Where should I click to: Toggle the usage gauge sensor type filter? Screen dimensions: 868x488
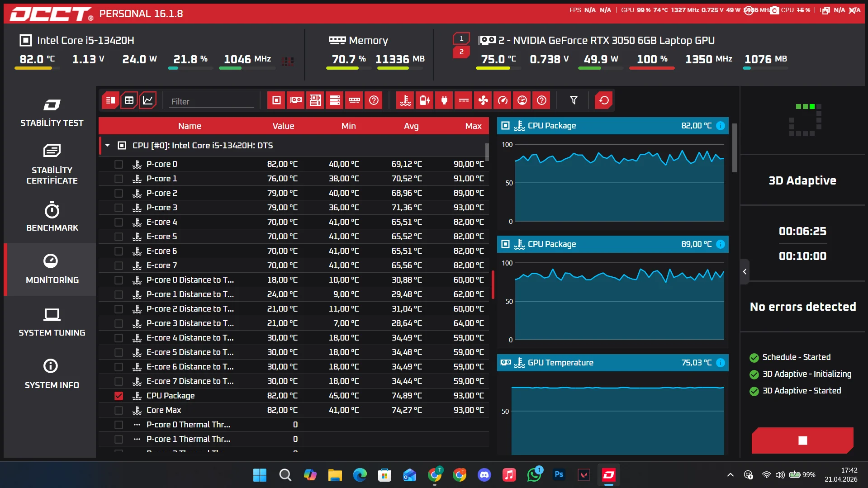click(x=522, y=100)
